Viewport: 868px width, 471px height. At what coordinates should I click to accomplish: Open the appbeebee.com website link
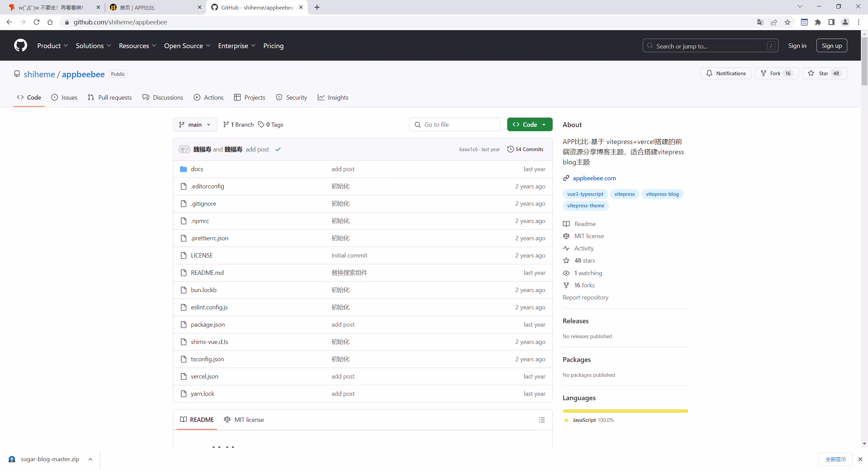(594, 178)
